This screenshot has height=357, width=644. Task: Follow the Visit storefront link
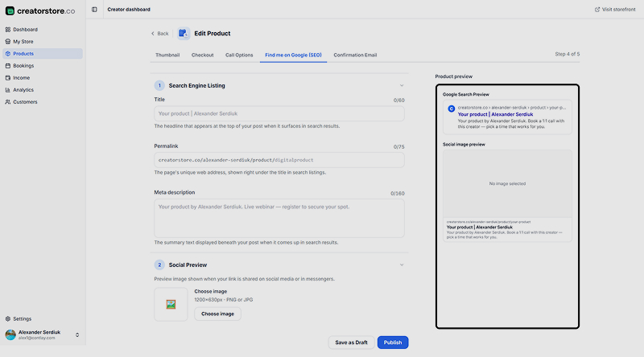click(x=615, y=10)
